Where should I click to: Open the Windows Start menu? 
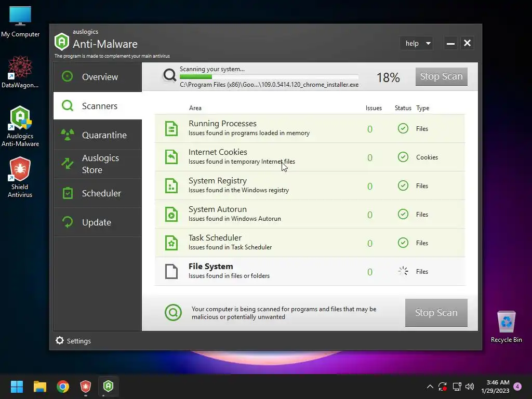(x=17, y=387)
